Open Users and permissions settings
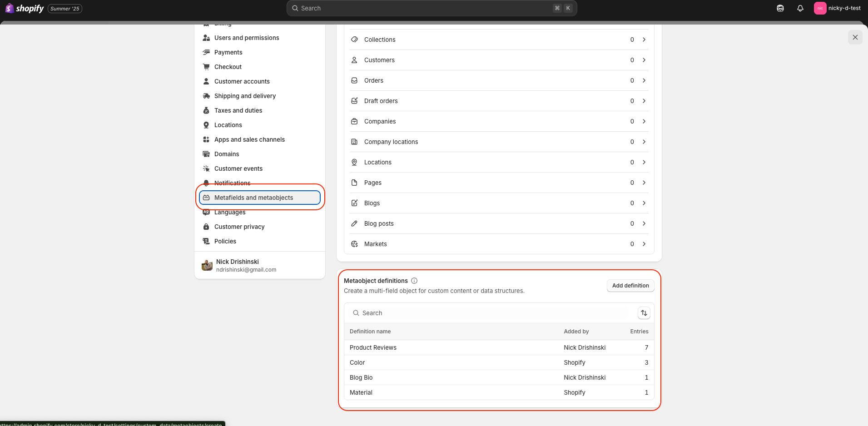Image resolution: width=868 pixels, height=426 pixels. [247, 38]
